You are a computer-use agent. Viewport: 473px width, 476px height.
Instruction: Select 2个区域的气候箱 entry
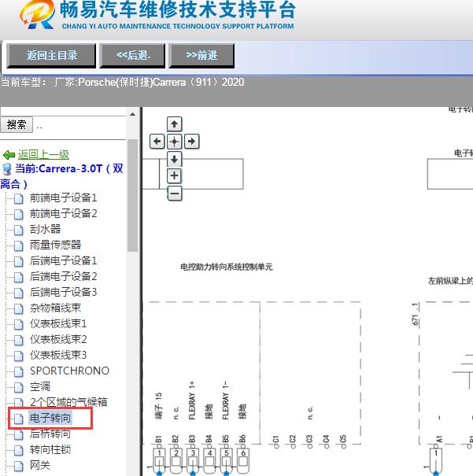tap(68, 402)
